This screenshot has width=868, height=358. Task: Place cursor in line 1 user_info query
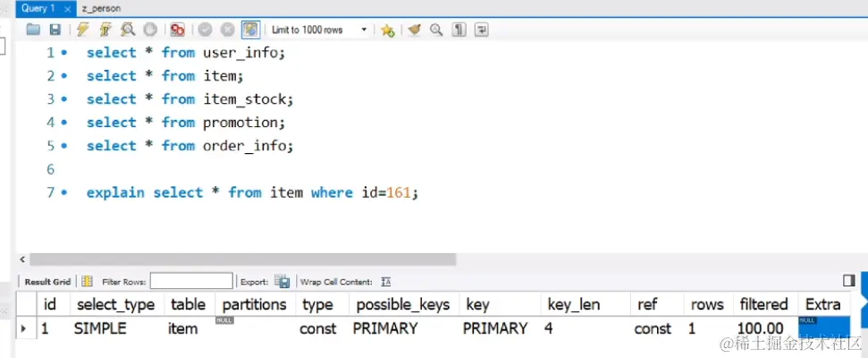click(185, 53)
